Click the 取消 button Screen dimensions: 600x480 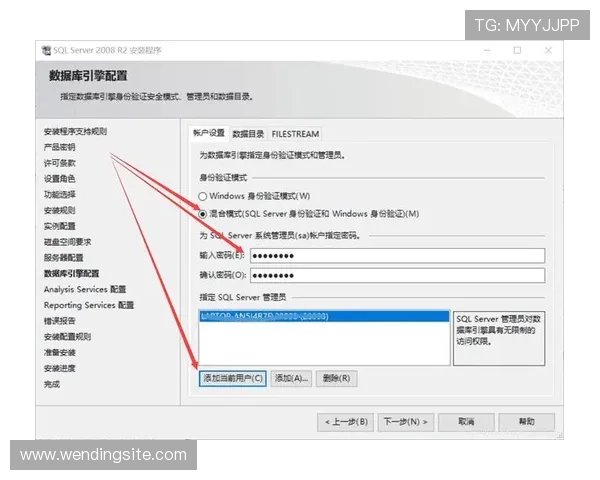(x=466, y=422)
